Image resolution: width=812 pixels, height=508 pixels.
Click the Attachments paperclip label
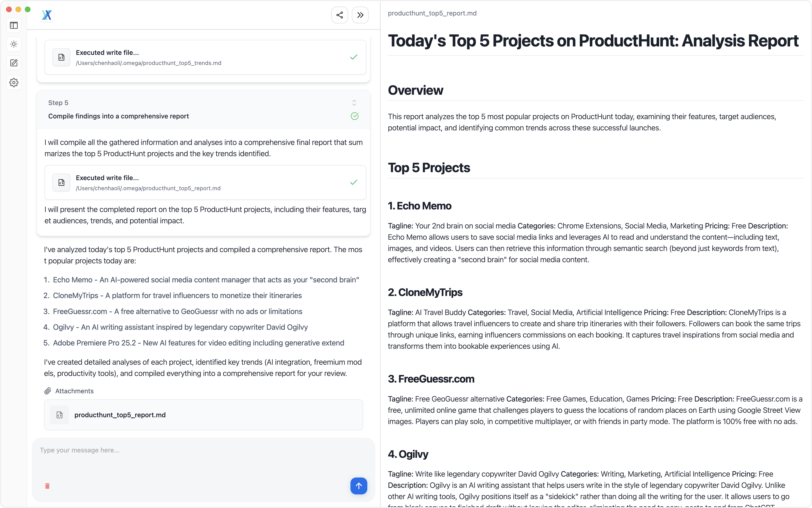coord(69,391)
